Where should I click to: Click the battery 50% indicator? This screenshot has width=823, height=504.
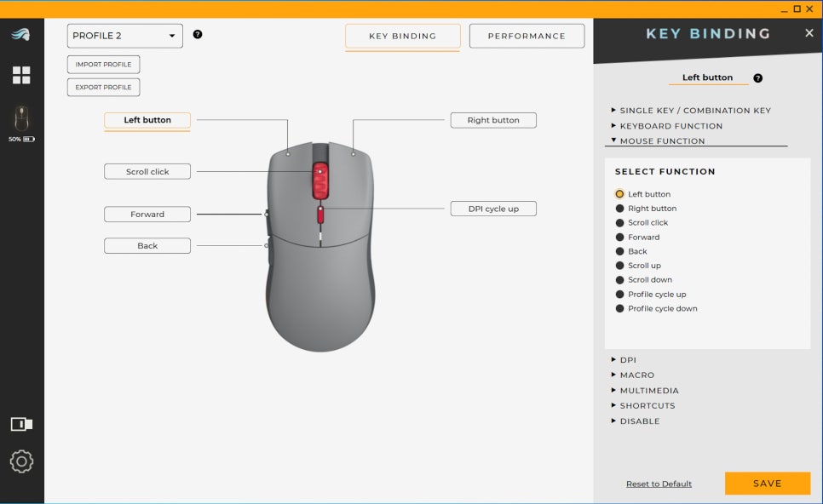point(21,139)
